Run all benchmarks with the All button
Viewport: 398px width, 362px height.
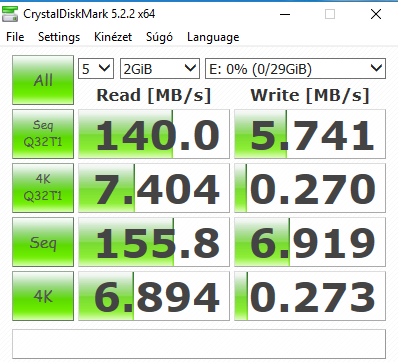click(x=43, y=80)
